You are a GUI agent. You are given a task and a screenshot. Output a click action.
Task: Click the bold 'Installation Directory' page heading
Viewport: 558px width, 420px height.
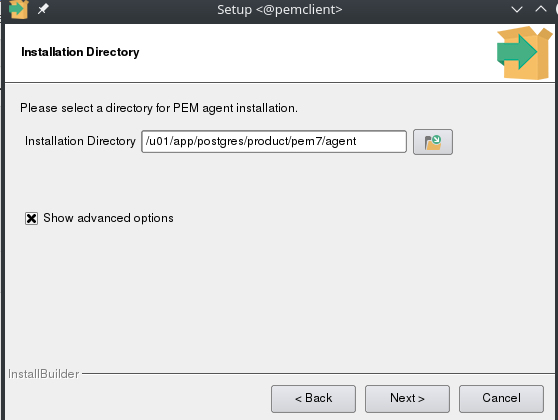(80, 52)
